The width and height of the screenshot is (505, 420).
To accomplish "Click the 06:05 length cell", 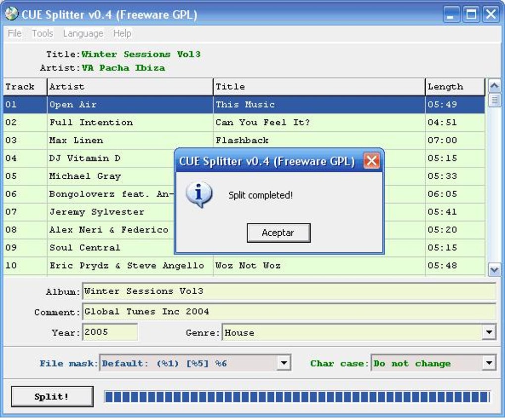I will [455, 194].
